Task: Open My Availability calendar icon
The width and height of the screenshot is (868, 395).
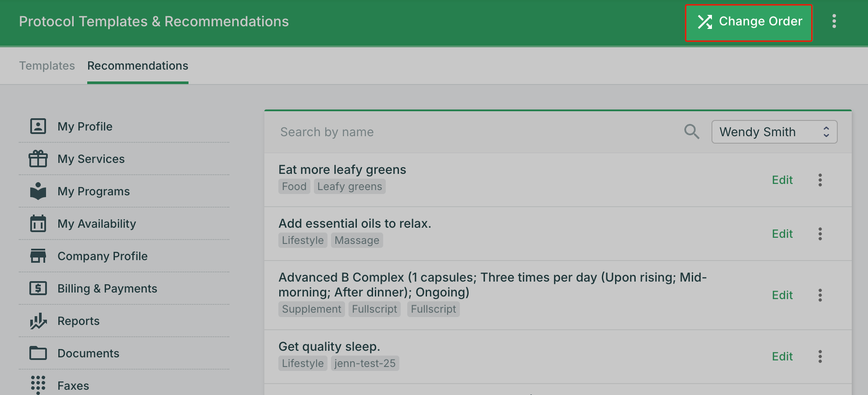Action: point(38,223)
